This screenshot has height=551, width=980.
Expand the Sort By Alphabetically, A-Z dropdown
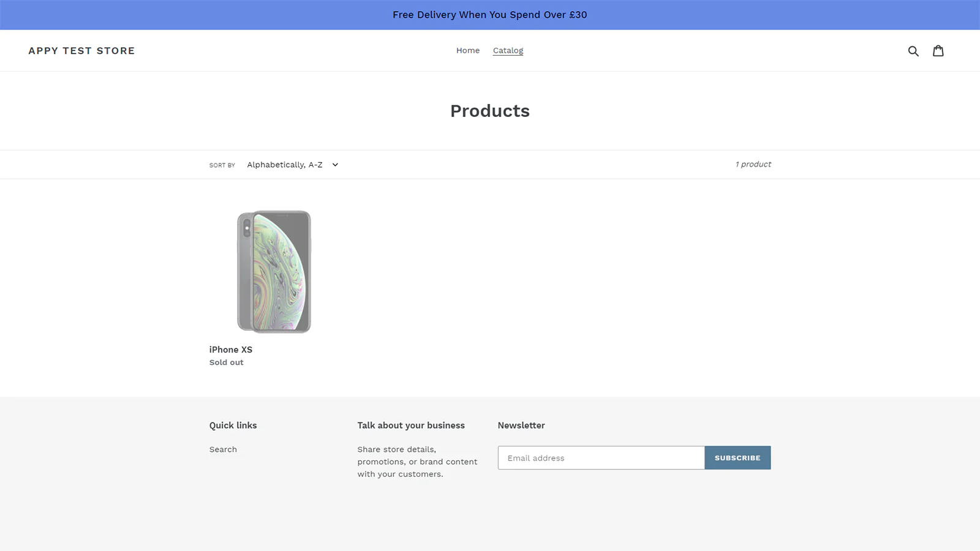point(292,165)
